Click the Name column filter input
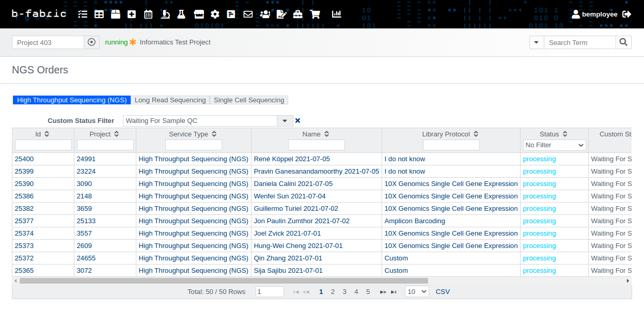The height and width of the screenshot is (310, 644). click(316, 145)
